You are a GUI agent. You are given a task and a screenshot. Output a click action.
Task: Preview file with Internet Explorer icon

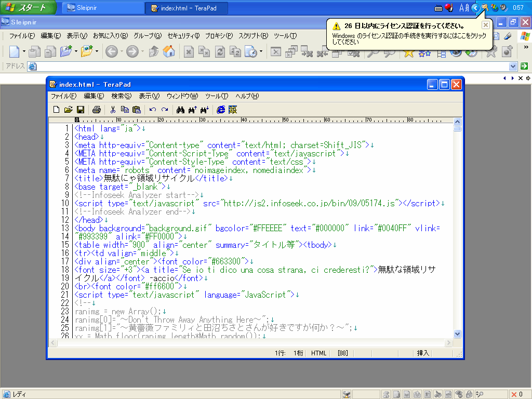221,110
